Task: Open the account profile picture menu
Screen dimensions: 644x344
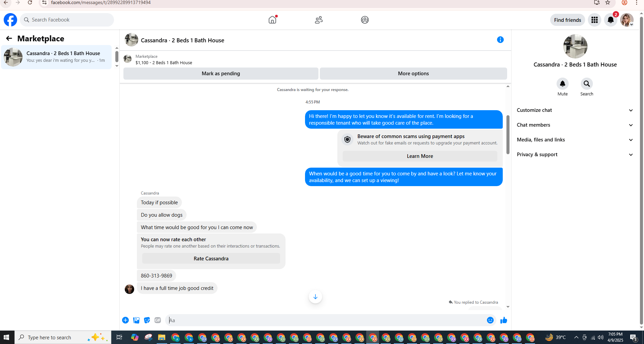Action: (x=627, y=20)
